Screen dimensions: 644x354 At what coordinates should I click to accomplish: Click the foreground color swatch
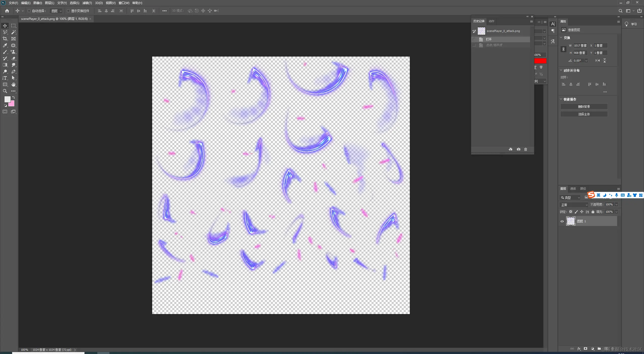point(7,99)
